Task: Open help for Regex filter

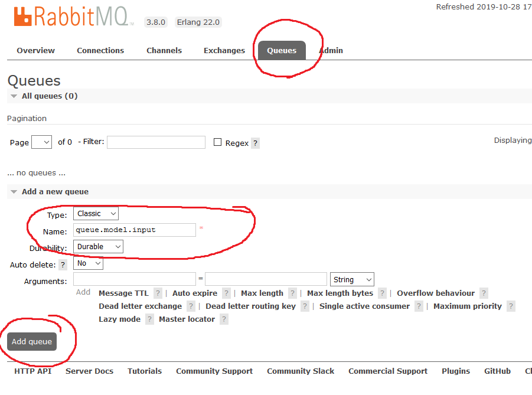Action: [x=256, y=143]
